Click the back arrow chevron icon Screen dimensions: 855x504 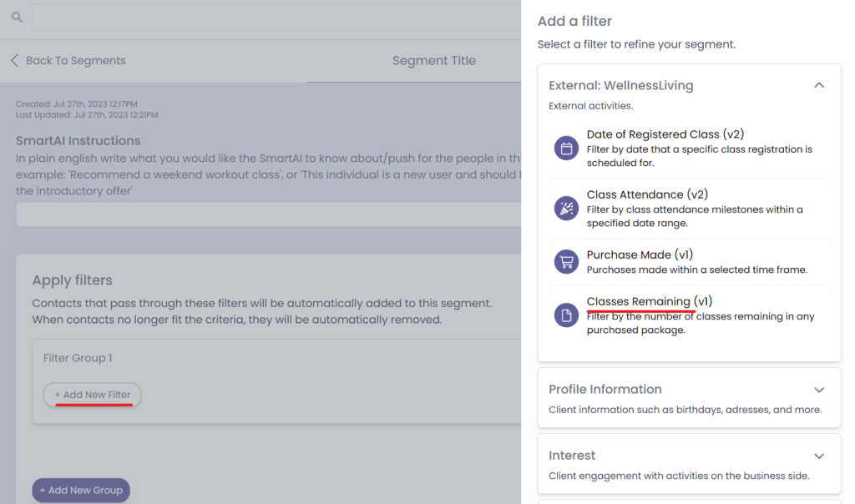(14, 60)
